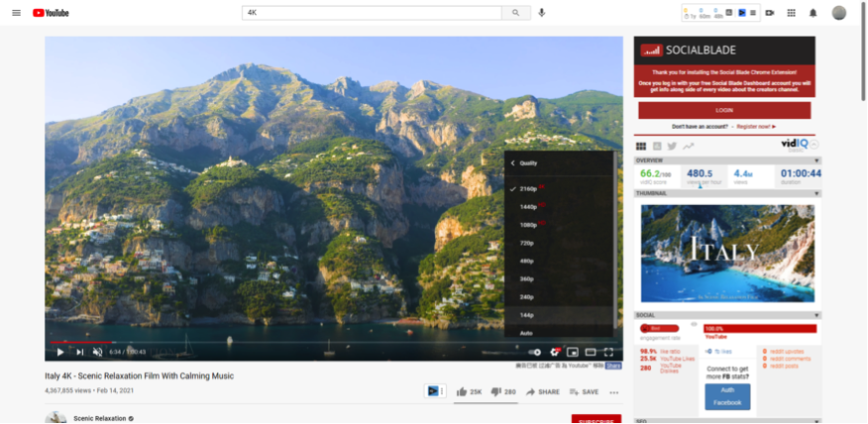Screen dimensions: 868x424
Task: Open the YouTube apps grid icon
Action: (x=791, y=13)
